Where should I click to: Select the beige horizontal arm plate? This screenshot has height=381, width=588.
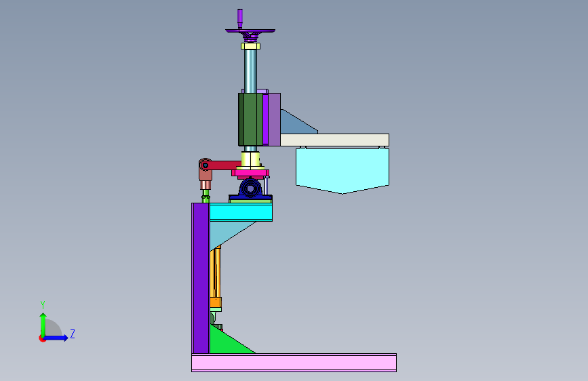(334, 140)
